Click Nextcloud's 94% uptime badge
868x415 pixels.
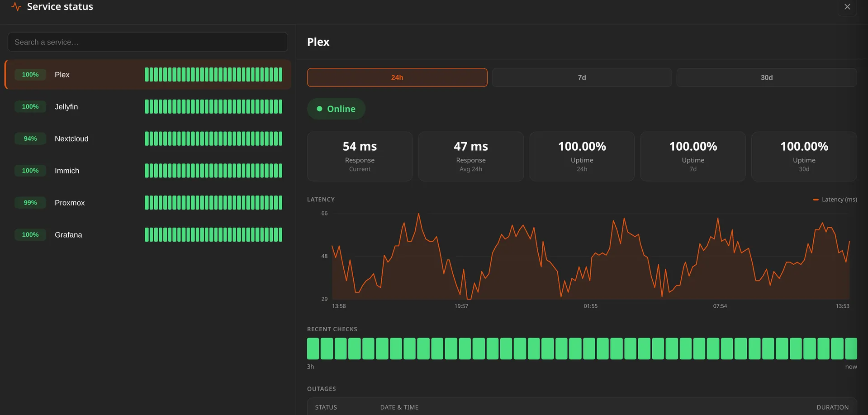(x=30, y=138)
